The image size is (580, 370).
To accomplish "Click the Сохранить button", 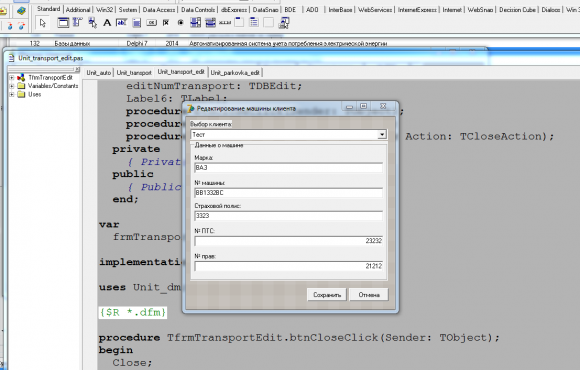I will (327, 295).
